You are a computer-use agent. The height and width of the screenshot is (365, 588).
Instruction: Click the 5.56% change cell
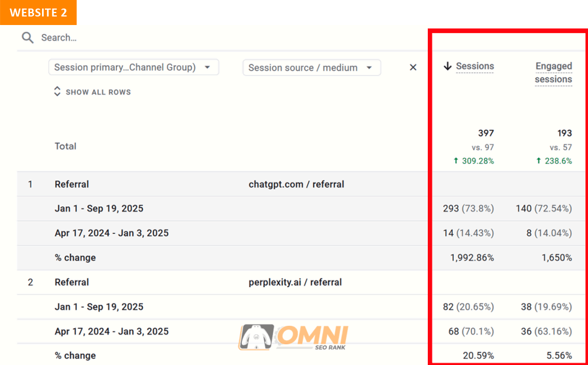(559, 355)
